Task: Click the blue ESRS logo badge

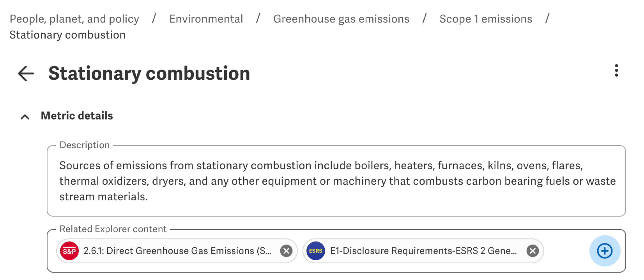Action: (x=316, y=250)
